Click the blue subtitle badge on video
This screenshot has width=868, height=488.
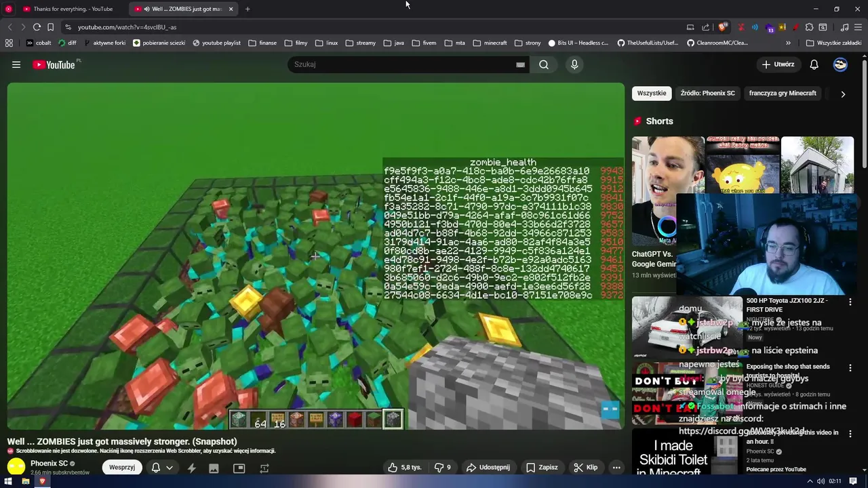(x=610, y=409)
